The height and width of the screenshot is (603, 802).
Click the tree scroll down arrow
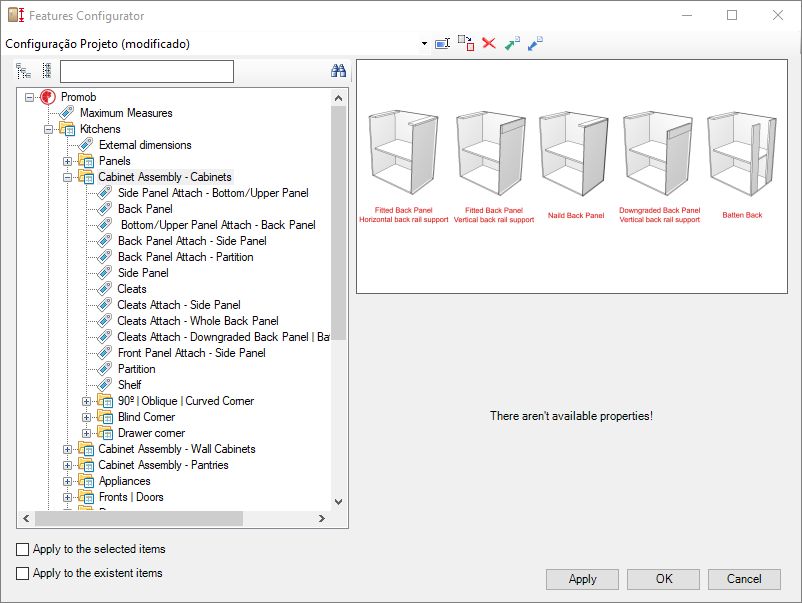338,502
